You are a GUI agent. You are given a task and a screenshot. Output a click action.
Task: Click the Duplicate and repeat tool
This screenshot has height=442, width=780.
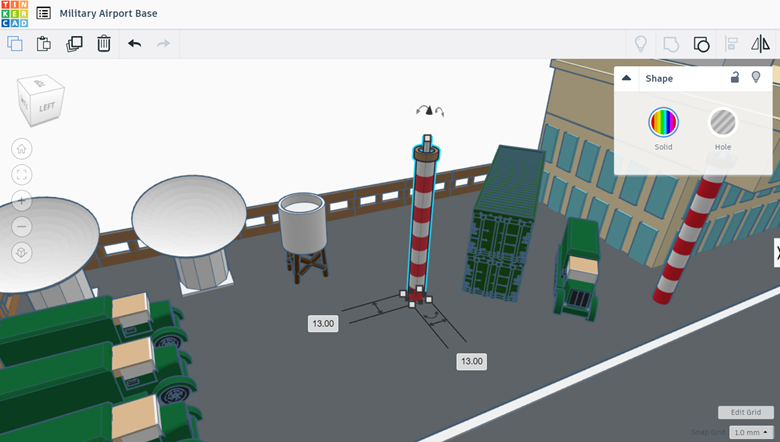(74, 44)
